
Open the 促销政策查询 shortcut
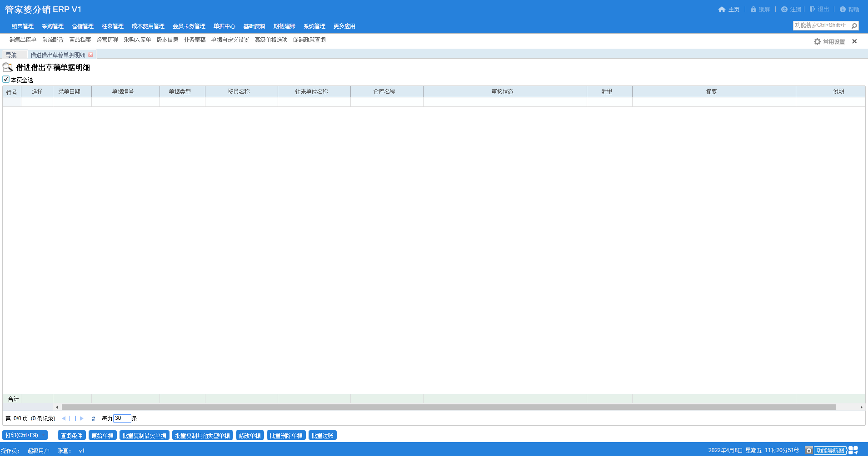point(309,40)
